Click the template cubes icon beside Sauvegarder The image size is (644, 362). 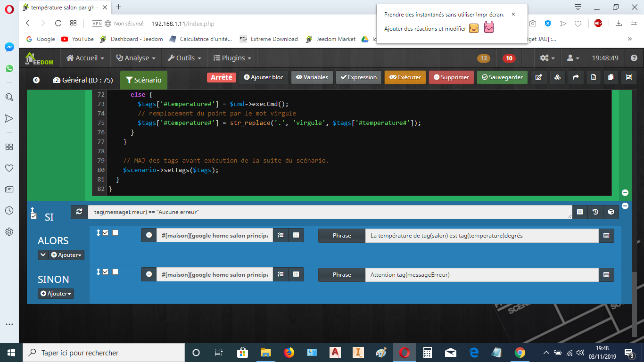tap(557, 77)
